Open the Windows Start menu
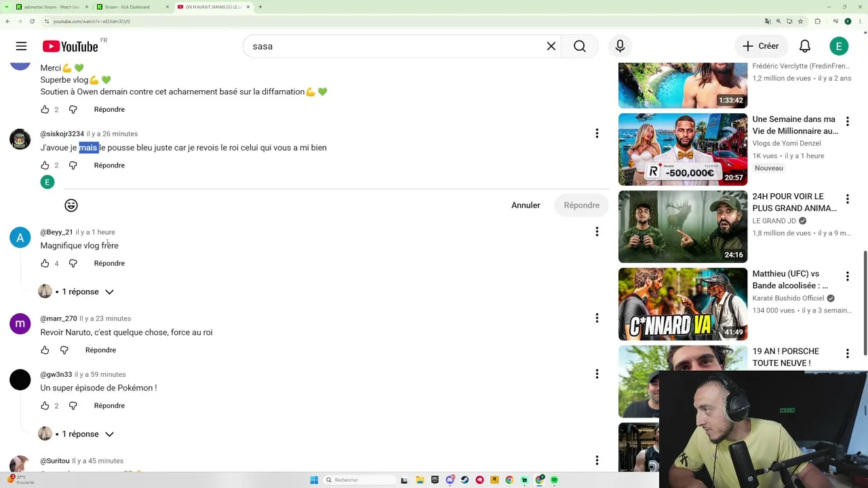 (314, 480)
